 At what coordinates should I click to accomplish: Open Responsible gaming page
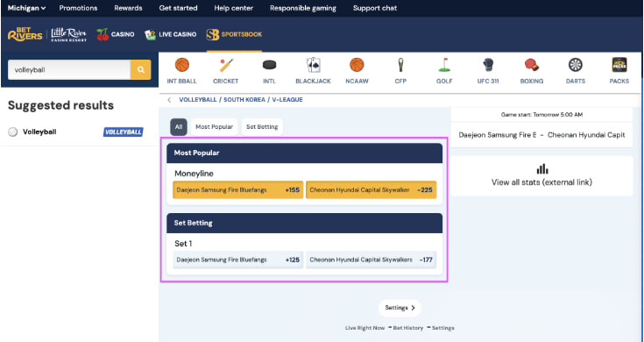pyautogui.click(x=303, y=8)
